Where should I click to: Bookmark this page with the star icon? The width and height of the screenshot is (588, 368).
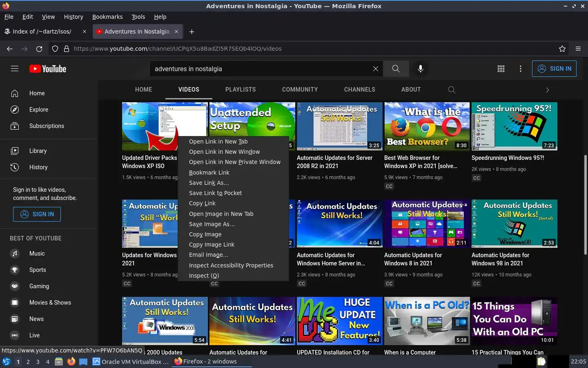click(x=562, y=49)
